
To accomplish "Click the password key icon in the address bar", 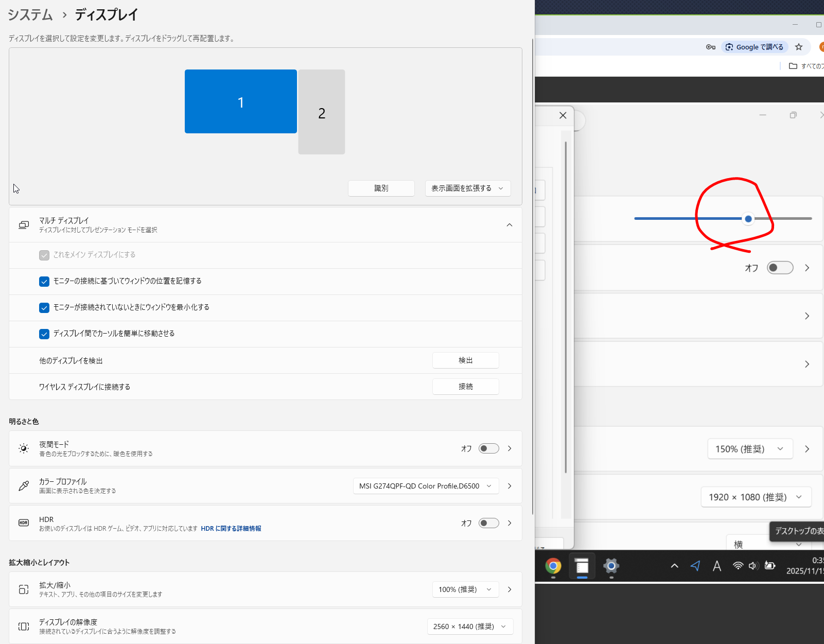I will pos(711,47).
